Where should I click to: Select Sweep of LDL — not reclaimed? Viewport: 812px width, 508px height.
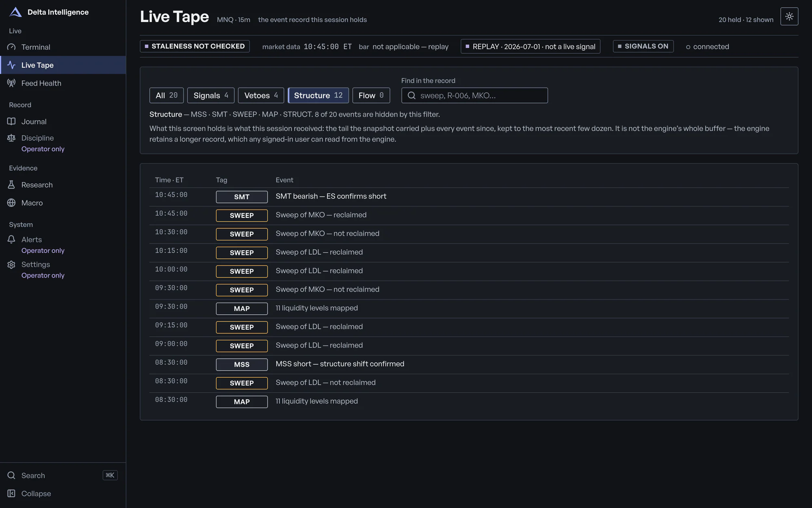[326, 382]
